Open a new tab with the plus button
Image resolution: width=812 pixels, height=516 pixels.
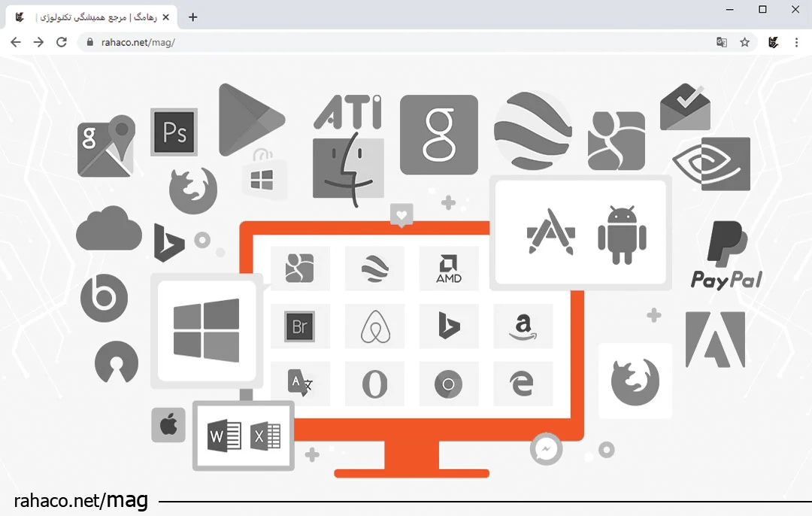pos(192,17)
